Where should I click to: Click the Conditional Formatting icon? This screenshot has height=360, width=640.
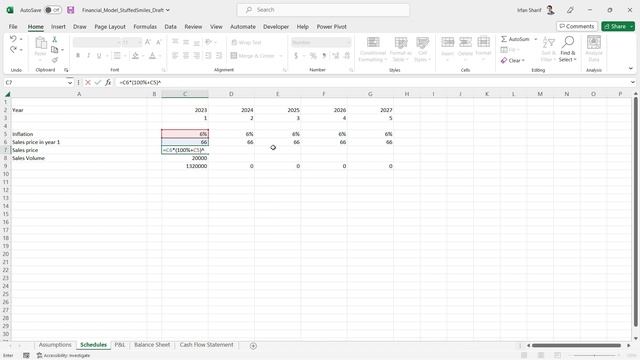click(x=373, y=49)
